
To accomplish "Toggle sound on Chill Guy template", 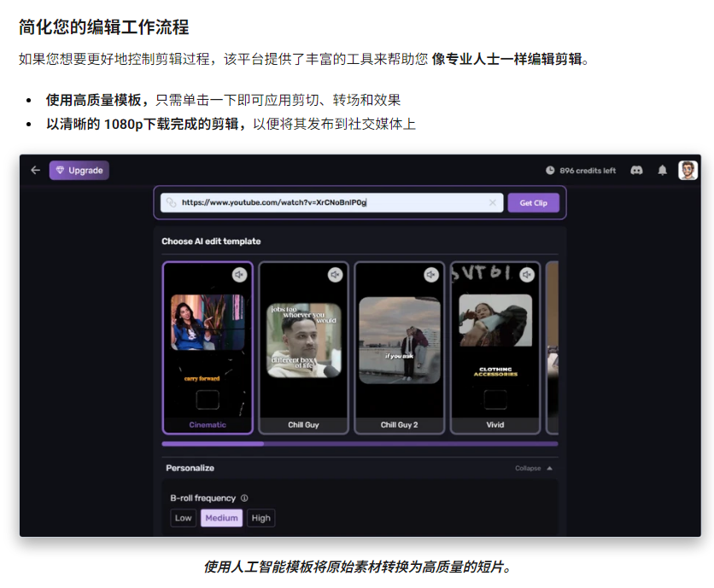I will 336,275.
